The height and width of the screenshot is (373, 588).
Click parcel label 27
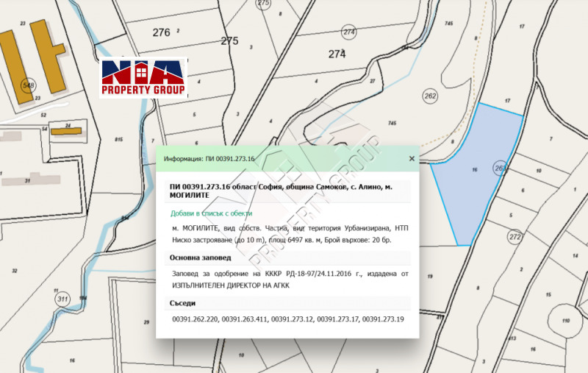point(373,81)
